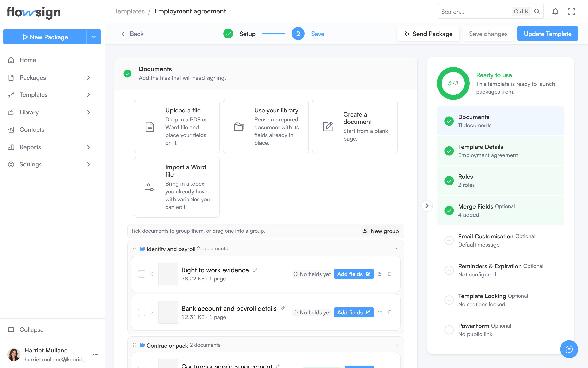Choose Use your library card

[266, 127]
